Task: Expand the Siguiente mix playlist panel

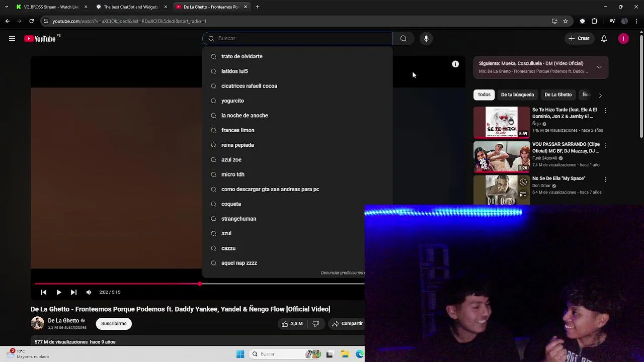Action: (x=599, y=67)
